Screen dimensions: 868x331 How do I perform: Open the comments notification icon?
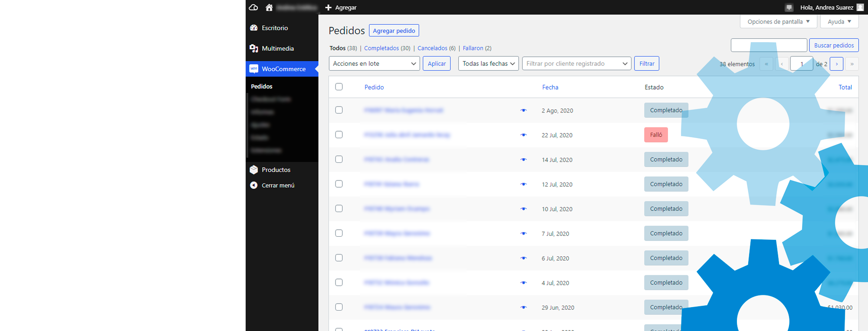click(789, 7)
